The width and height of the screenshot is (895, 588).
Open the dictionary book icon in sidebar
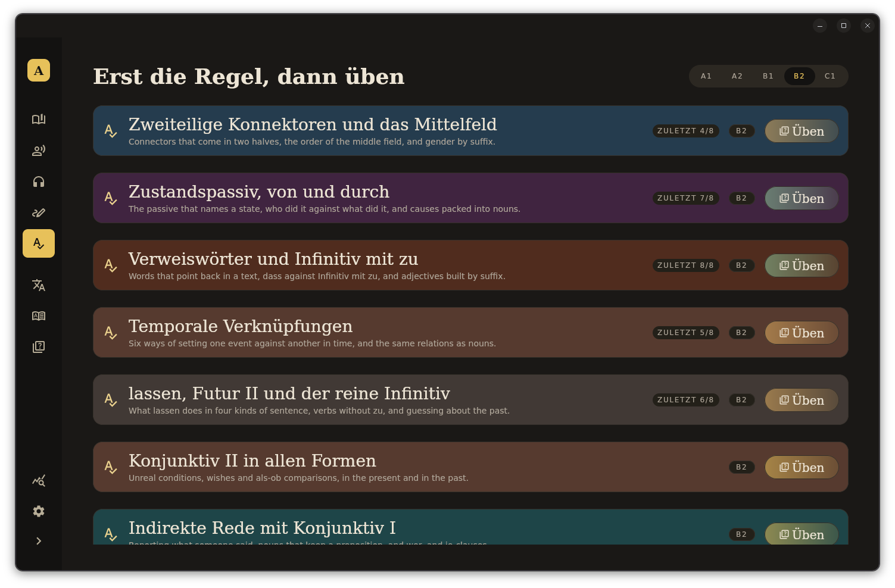click(39, 316)
